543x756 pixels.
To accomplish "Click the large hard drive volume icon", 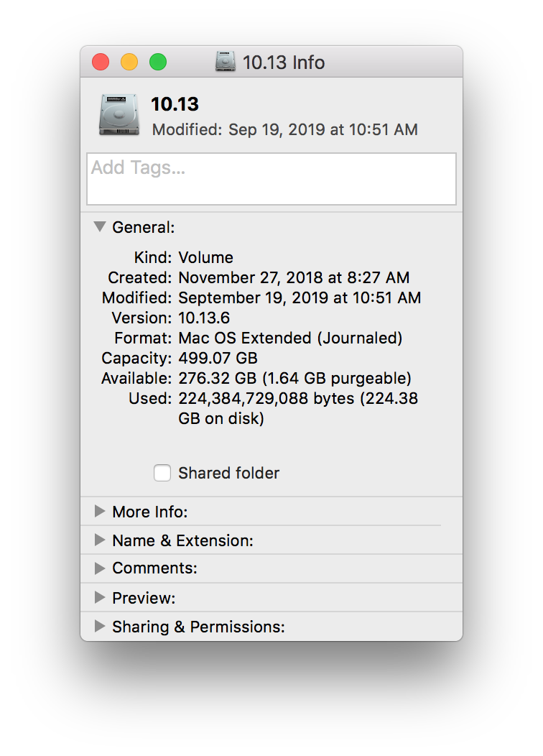I will click(119, 116).
